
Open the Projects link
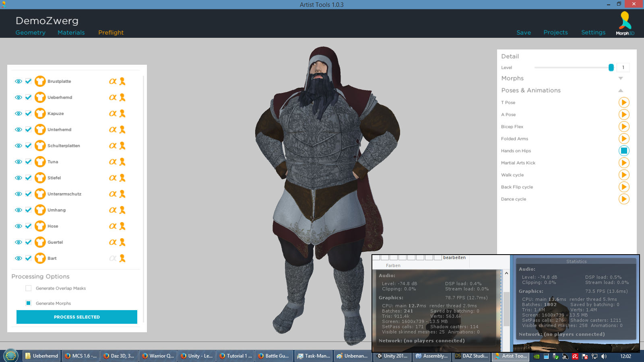(555, 33)
